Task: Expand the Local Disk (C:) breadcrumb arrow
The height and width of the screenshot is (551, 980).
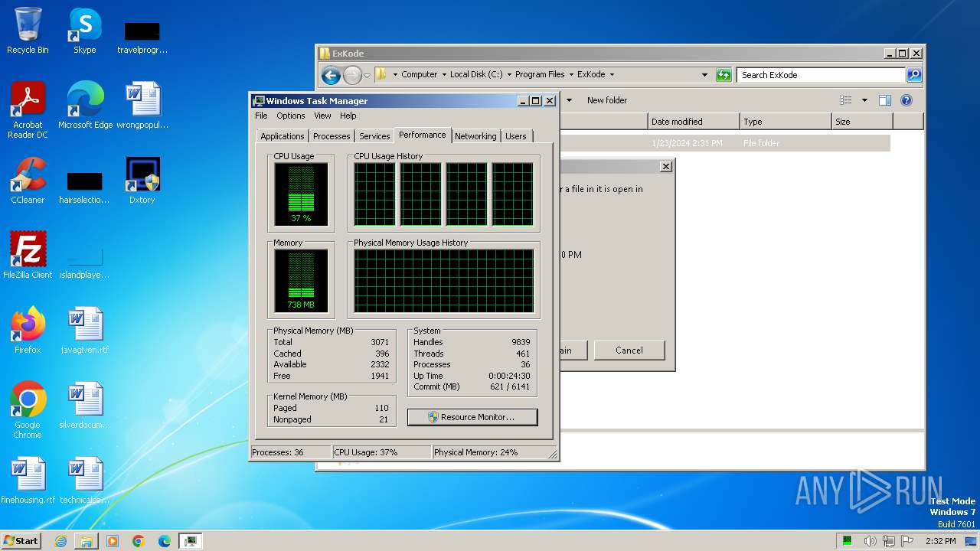Action: [x=509, y=75]
